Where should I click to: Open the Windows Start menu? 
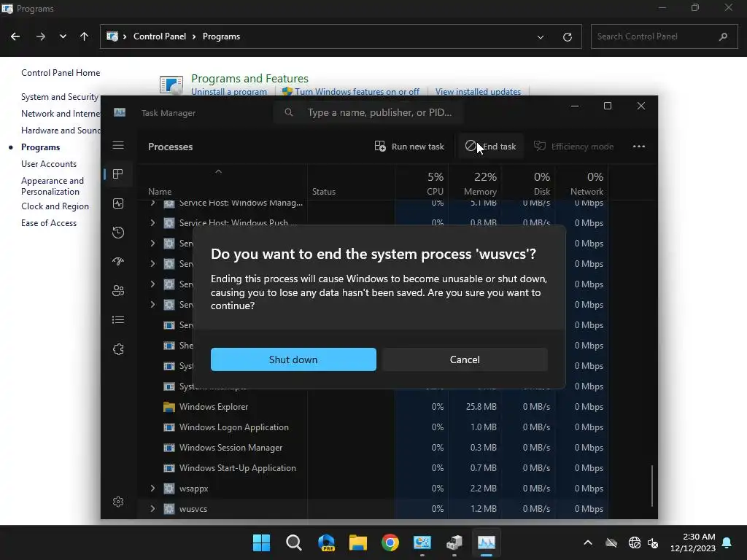261,542
